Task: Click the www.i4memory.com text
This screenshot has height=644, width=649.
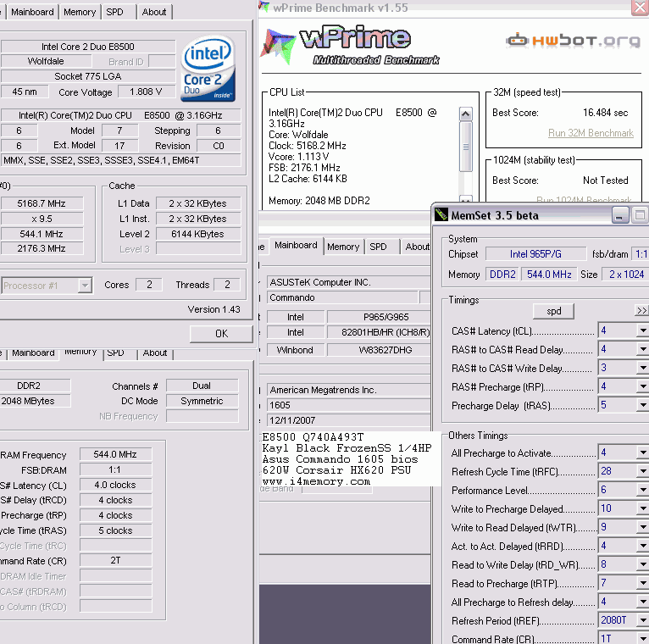Action: coord(316,481)
